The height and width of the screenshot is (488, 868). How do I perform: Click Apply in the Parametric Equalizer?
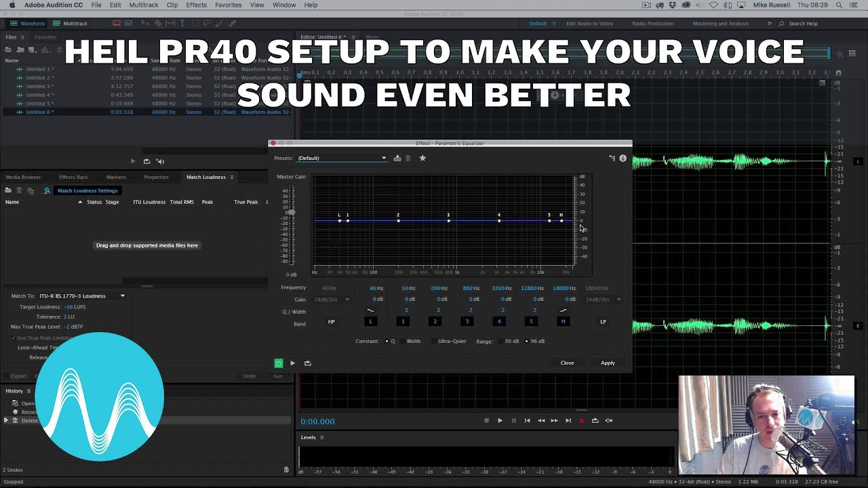point(608,363)
